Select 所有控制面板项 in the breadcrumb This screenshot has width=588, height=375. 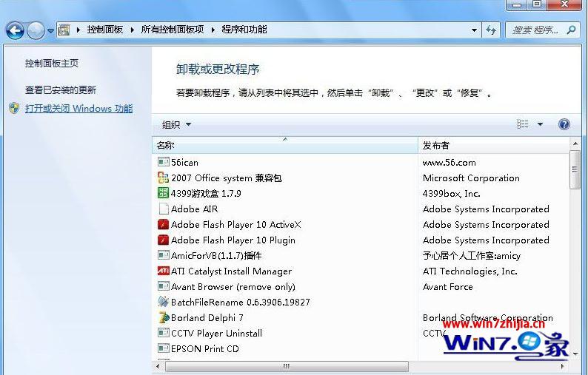[173, 30]
